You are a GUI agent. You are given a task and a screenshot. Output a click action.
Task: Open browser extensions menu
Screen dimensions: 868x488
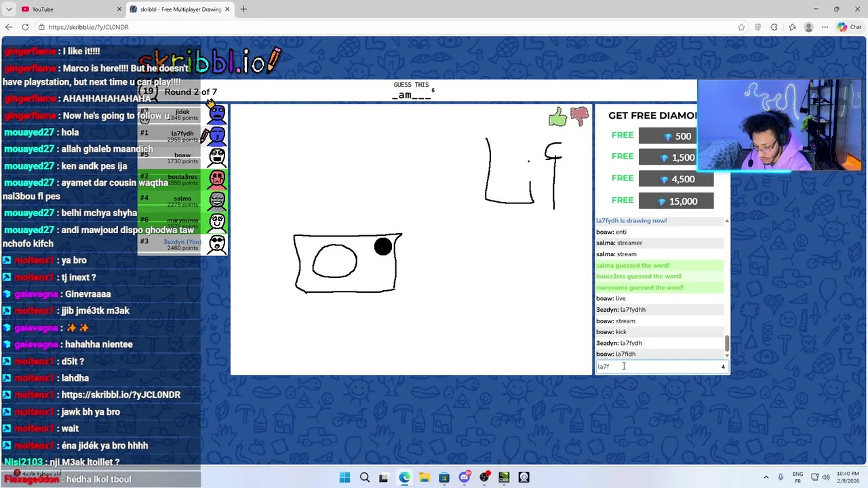[774, 27]
